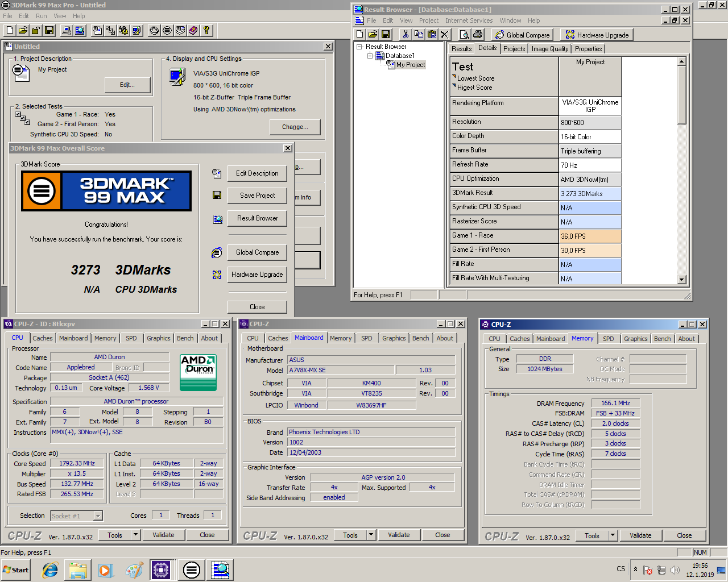Click the Print Preview icon in Result Browser
Screen dimensions: 728x582
click(464, 35)
